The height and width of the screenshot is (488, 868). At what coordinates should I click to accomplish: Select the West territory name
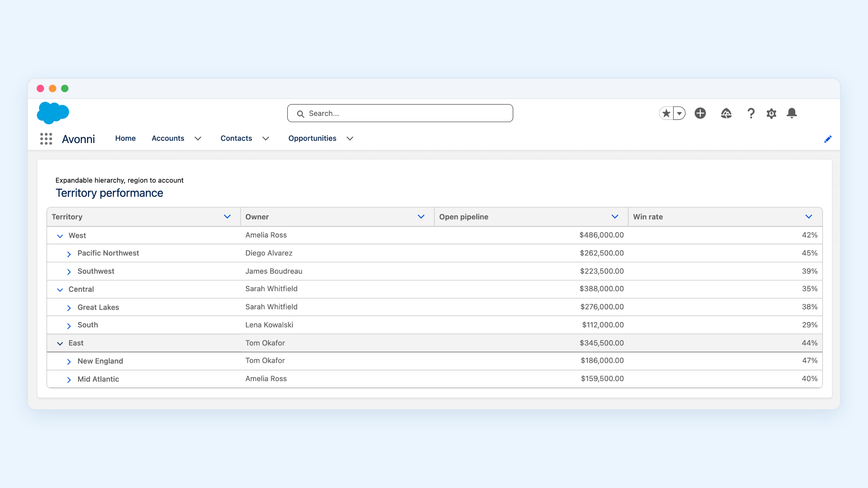[x=77, y=236]
